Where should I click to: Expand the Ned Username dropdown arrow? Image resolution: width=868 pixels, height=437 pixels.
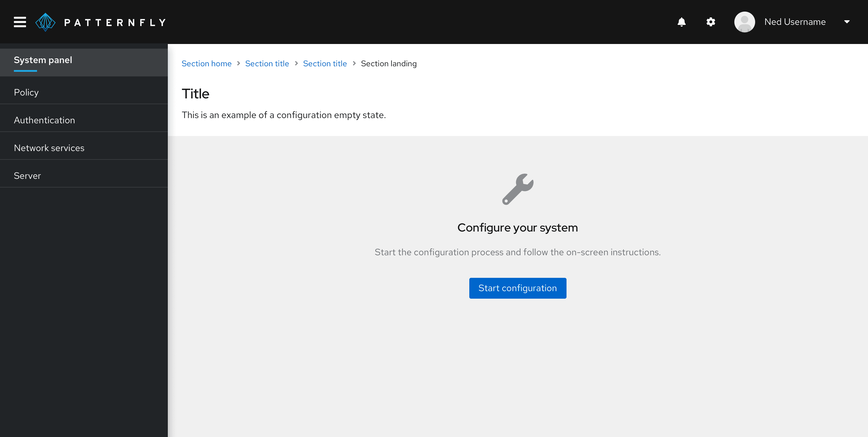pos(847,22)
